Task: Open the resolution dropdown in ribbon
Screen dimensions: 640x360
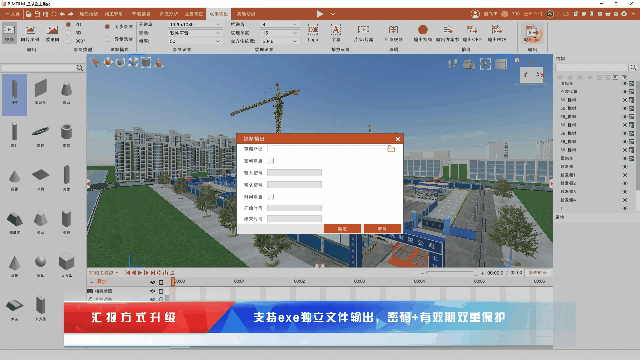Action: (195, 24)
